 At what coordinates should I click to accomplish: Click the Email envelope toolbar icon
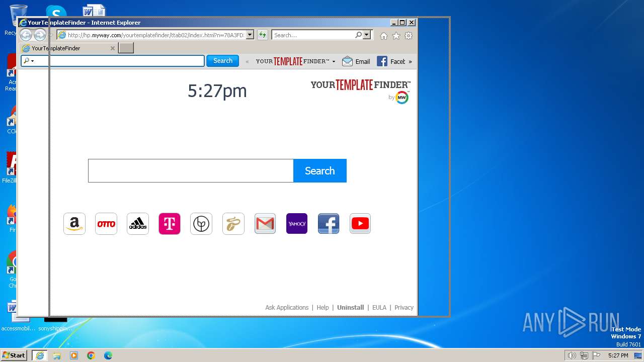click(x=347, y=61)
